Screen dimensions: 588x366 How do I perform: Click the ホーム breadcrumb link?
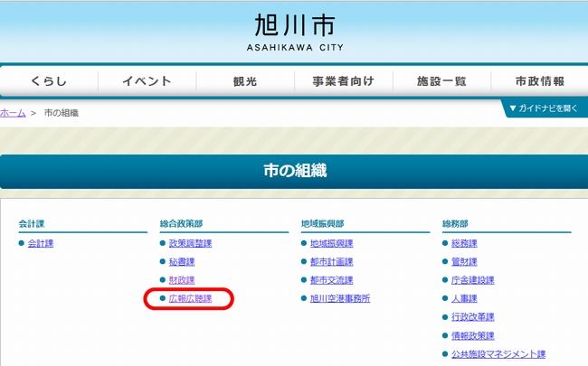(x=13, y=113)
